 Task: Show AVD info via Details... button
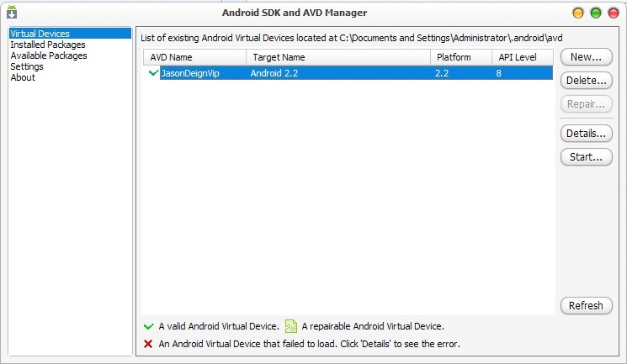[x=586, y=133]
